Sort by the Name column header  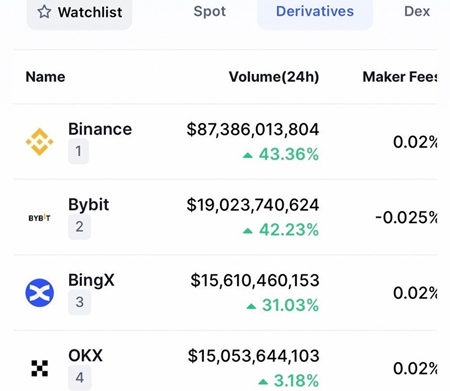coord(45,77)
